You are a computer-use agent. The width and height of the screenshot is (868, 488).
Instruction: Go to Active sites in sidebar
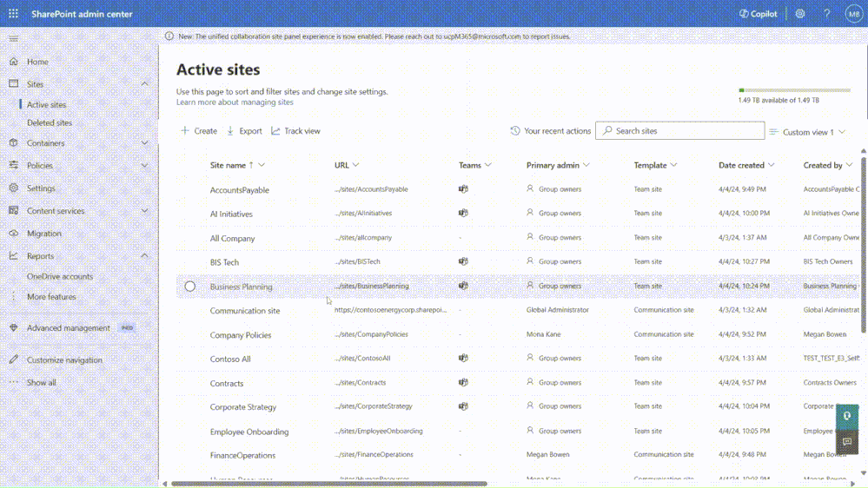click(47, 104)
